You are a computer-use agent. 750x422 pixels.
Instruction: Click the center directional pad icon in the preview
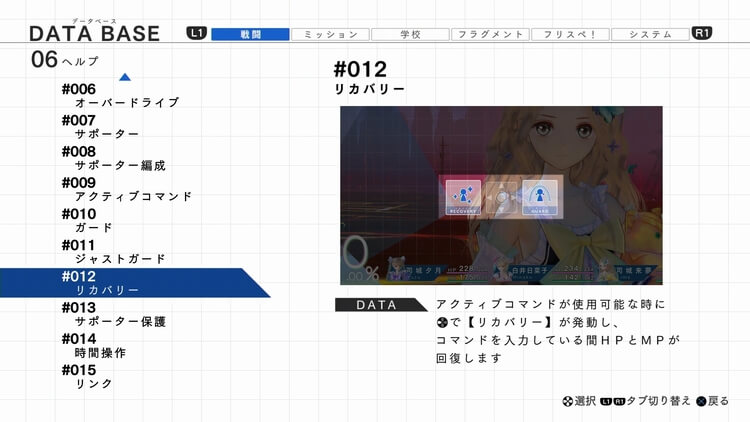point(501,197)
